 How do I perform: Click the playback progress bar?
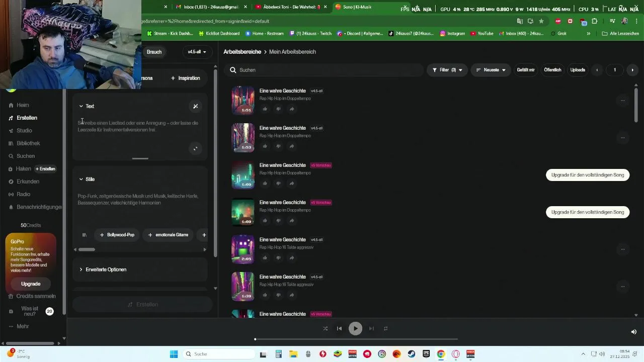(356, 339)
